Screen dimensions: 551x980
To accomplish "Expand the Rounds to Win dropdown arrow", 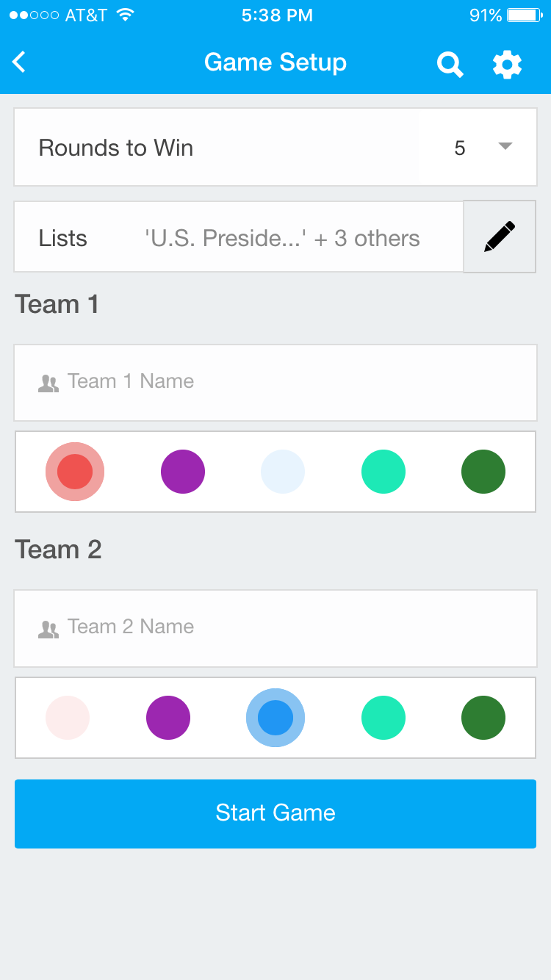I will coord(505,146).
